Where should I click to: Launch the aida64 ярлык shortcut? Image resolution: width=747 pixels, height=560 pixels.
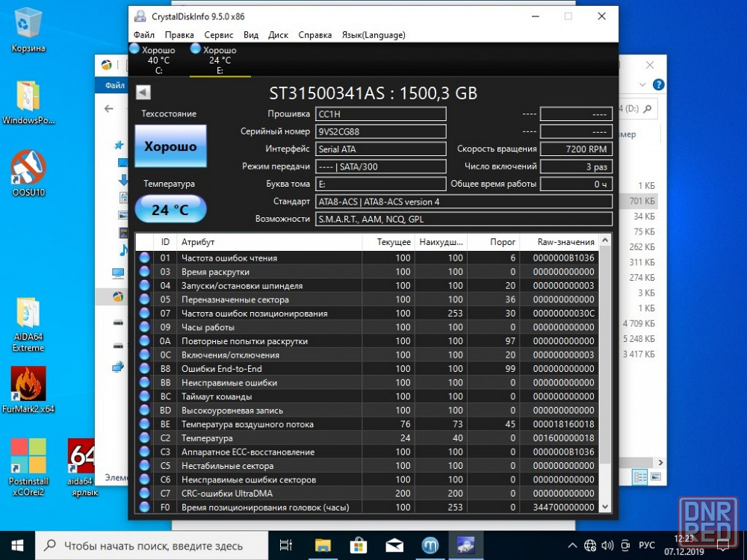coord(84,467)
